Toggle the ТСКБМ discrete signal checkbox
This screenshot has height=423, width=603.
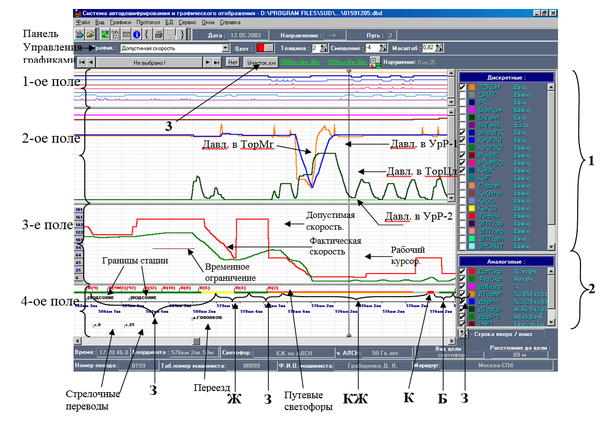tap(460, 87)
